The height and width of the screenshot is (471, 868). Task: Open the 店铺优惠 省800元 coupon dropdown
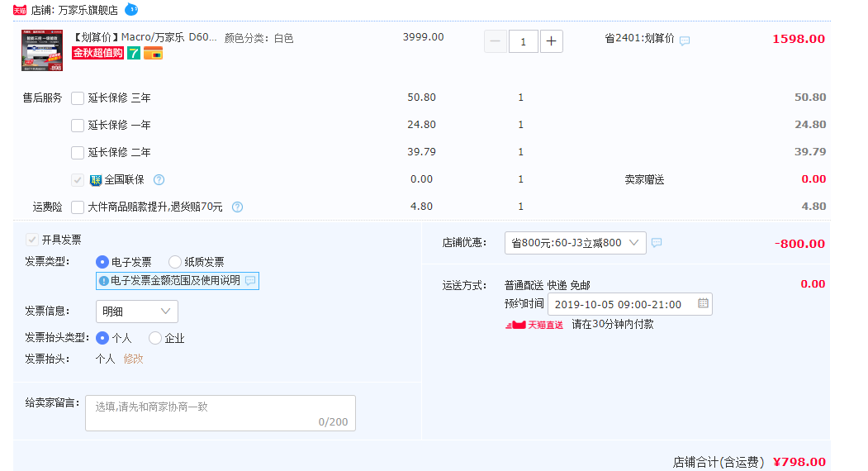[575, 243]
